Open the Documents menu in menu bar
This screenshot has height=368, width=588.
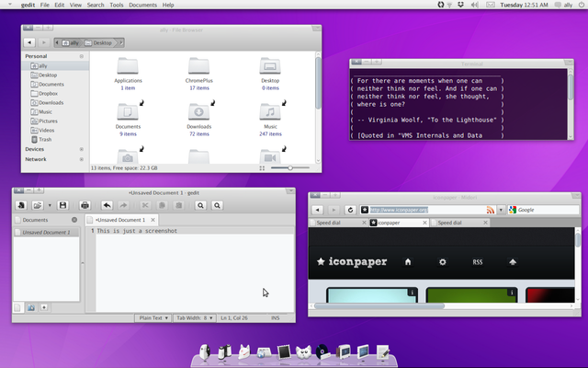(x=143, y=5)
